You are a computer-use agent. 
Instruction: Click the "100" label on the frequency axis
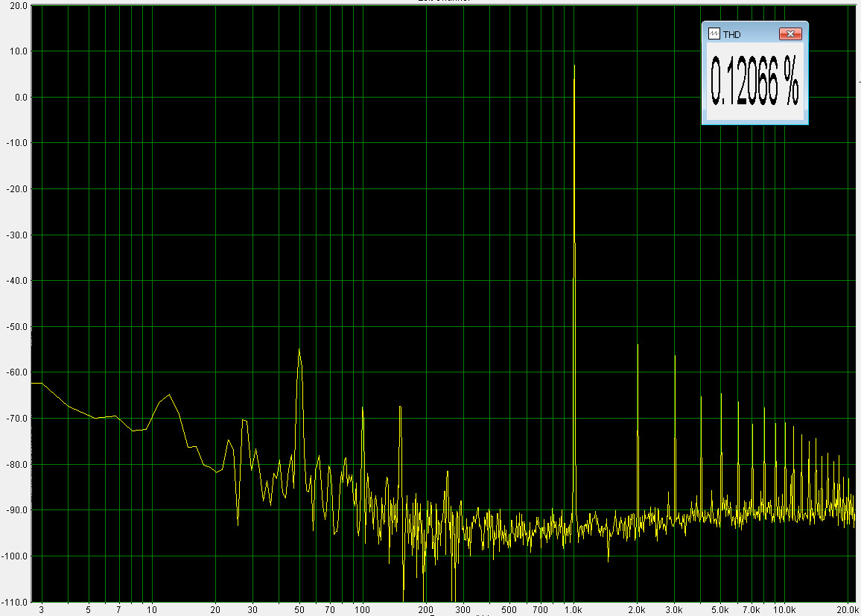pos(363,609)
